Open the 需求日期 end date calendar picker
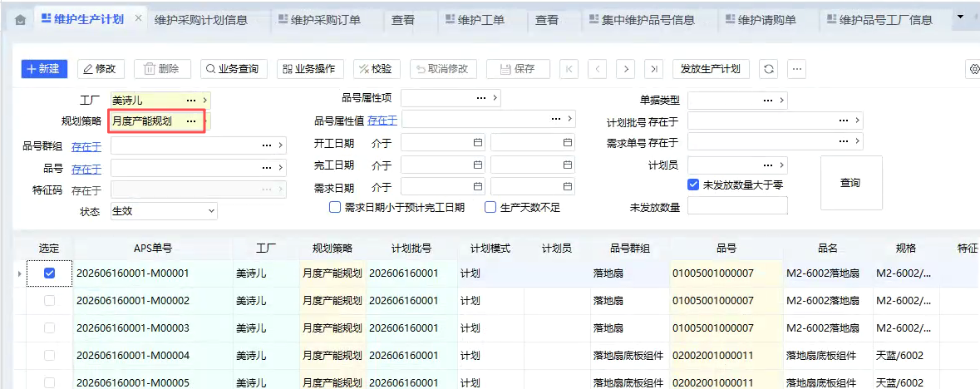This screenshot has height=389, width=980. [x=568, y=186]
